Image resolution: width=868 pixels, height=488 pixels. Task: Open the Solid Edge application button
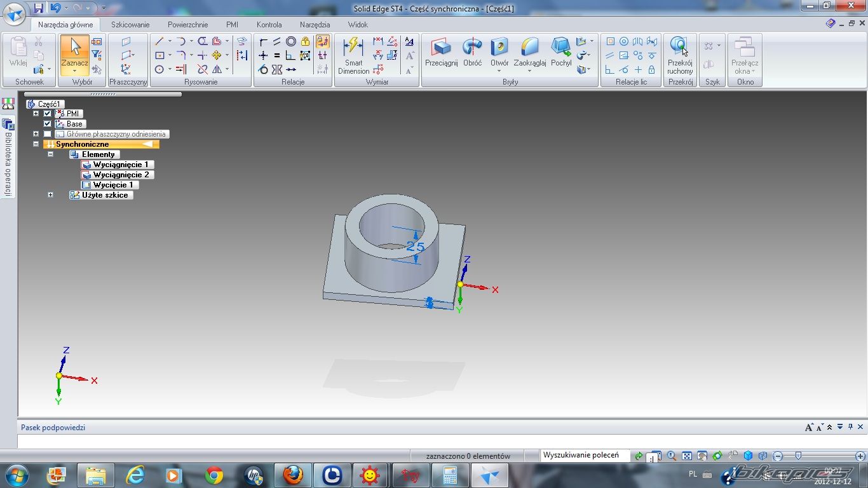pyautogui.click(x=14, y=13)
